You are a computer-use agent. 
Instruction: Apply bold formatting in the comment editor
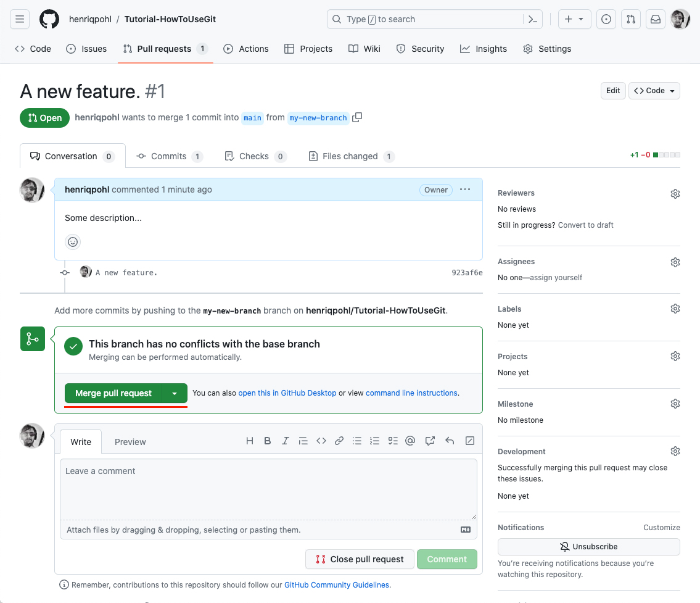tap(268, 441)
